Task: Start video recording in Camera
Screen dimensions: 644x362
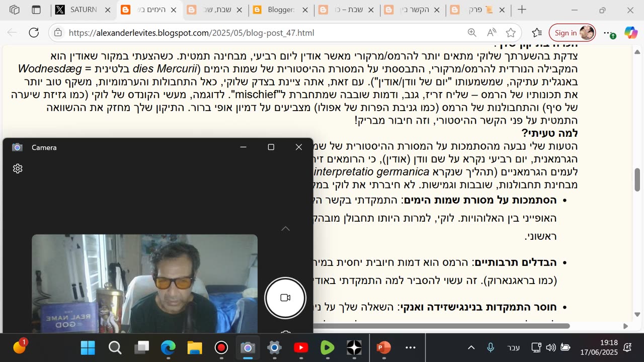Action: coord(285,298)
